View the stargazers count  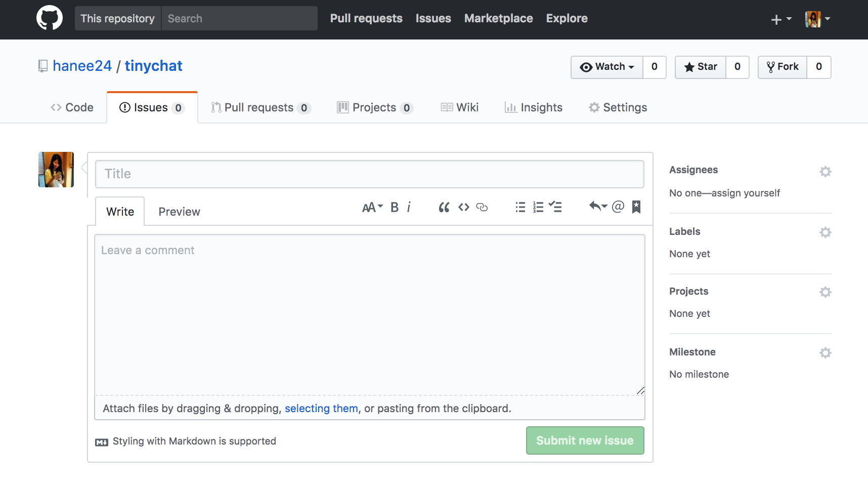pyautogui.click(x=737, y=67)
